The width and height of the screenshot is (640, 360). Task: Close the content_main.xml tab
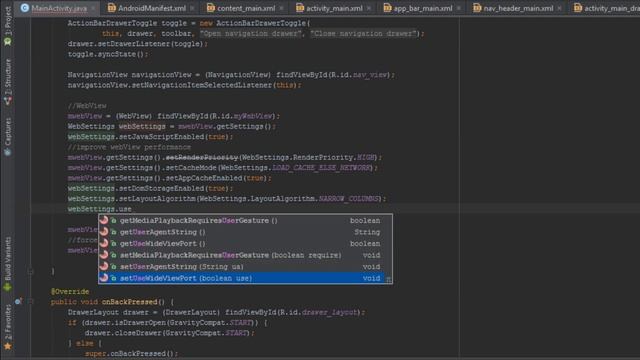tap(281, 8)
